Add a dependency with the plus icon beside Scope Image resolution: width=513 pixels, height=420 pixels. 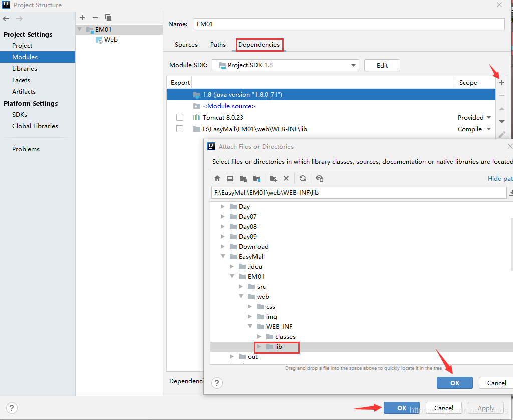[x=502, y=83]
